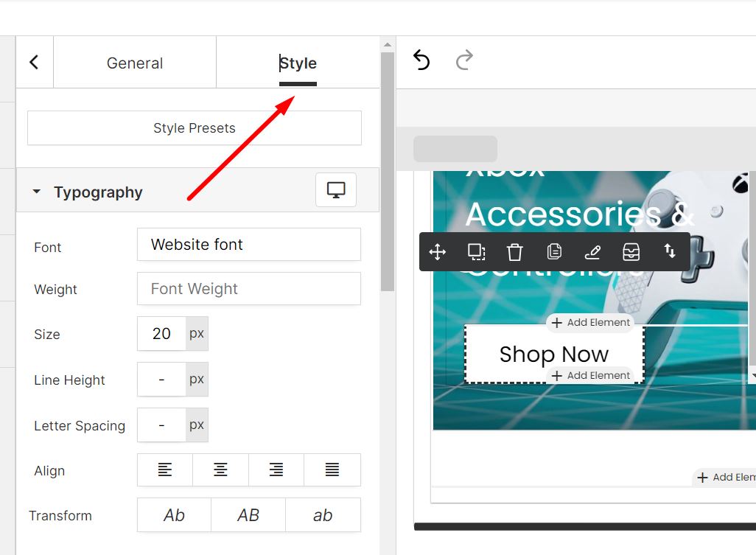Justify the text alignment
The height and width of the screenshot is (555, 756).
[x=332, y=470]
